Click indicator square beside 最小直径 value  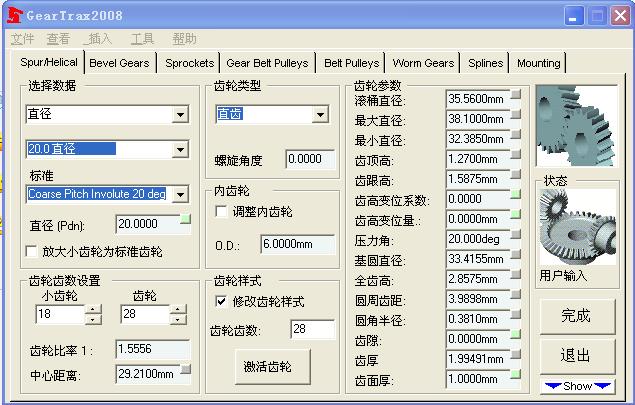point(516,134)
